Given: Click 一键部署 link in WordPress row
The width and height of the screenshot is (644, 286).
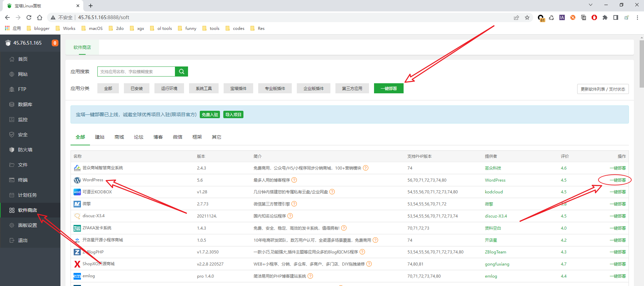Looking at the screenshot, I should (617, 180).
